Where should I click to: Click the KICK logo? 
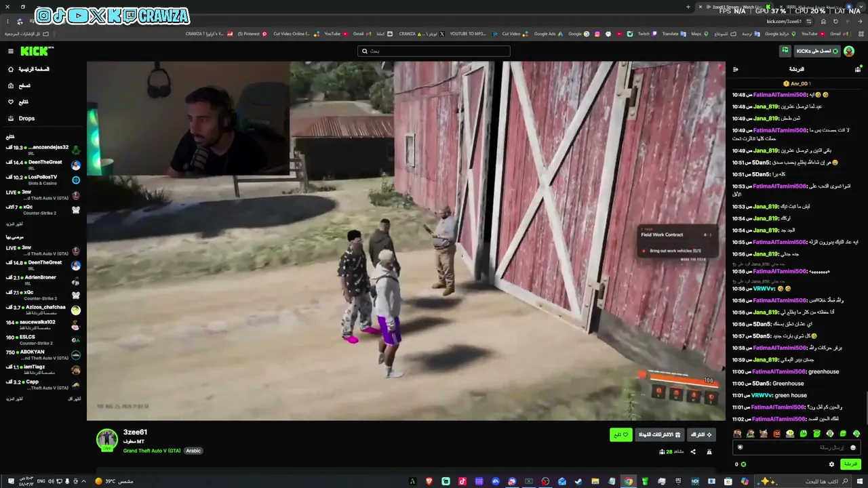37,51
